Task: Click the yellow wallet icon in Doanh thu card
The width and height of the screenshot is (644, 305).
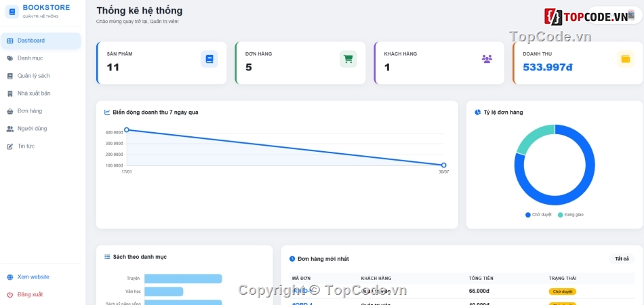Action: click(x=626, y=59)
